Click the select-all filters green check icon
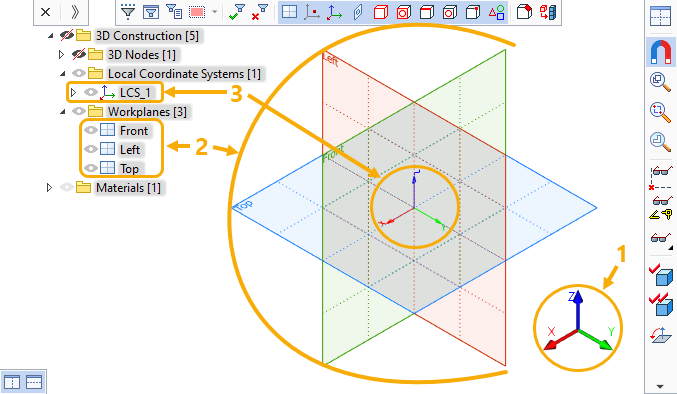The image size is (677, 394). tap(237, 12)
